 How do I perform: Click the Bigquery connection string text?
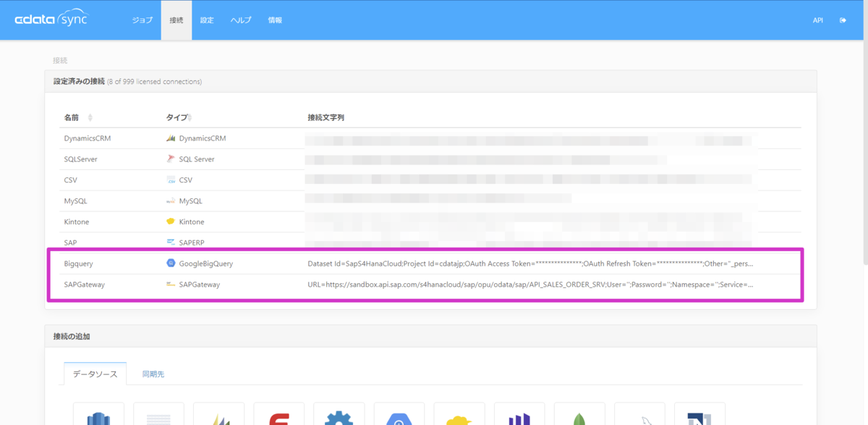point(531,264)
